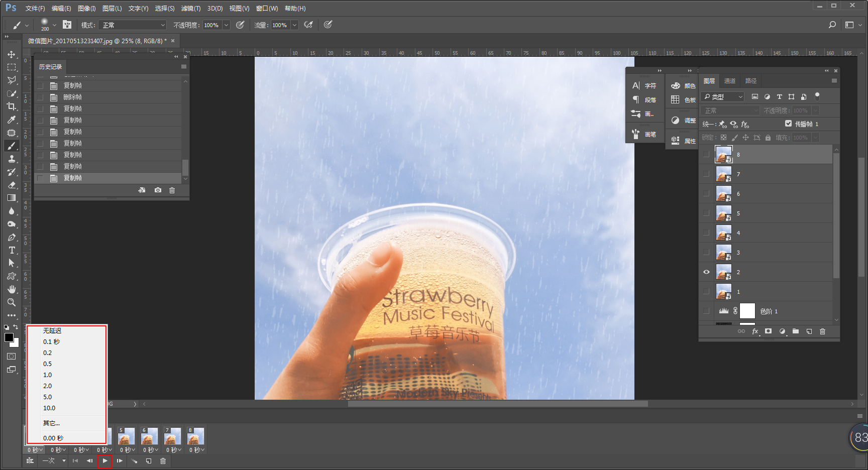Open the Brush presets (画笔) panel
Image resolution: width=868 pixels, height=470 pixels.
(645, 134)
